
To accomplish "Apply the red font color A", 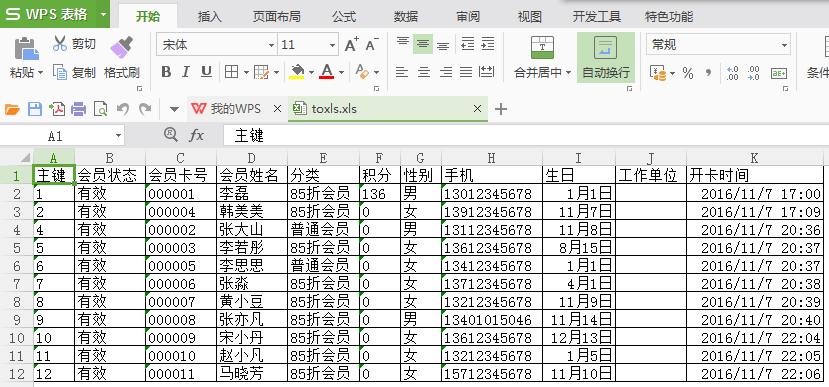I will 327,72.
